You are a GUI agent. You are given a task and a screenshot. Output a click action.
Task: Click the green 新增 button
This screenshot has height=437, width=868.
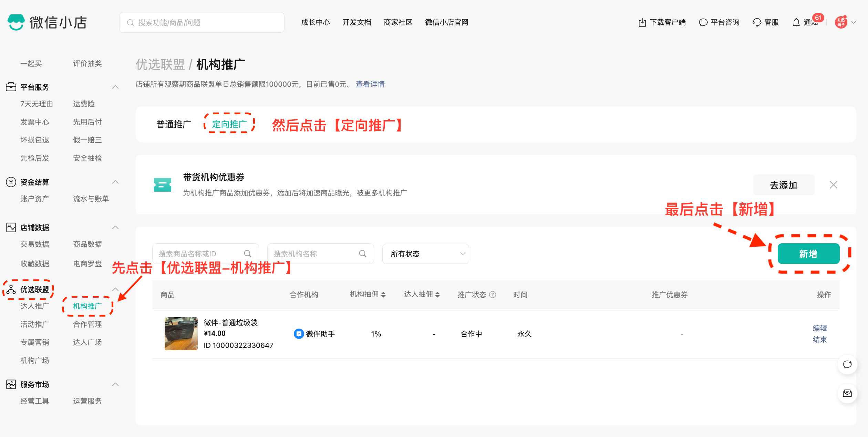point(808,254)
